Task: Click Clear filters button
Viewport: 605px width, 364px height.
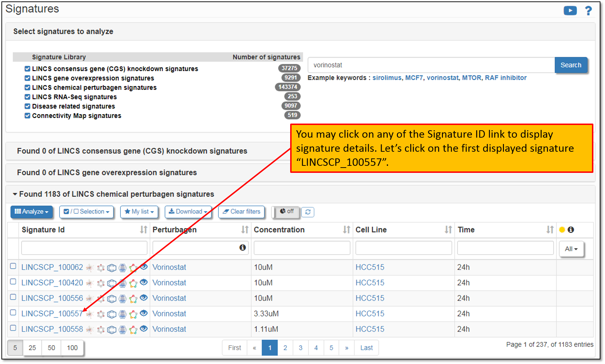Action: [242, 212]
